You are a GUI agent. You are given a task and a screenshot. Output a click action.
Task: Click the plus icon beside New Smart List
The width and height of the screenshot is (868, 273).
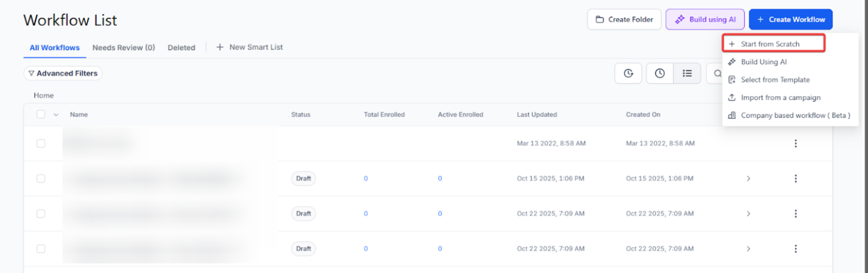(220, 47)
